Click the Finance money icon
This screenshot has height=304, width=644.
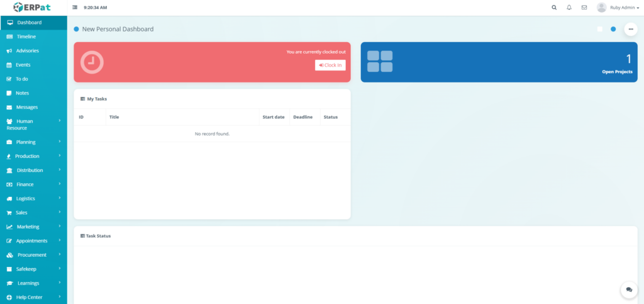(x=9, y=184)
